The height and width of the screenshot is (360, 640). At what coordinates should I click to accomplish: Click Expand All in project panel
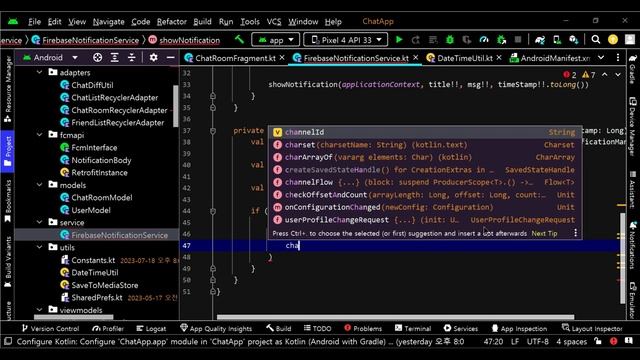point(114,58)
